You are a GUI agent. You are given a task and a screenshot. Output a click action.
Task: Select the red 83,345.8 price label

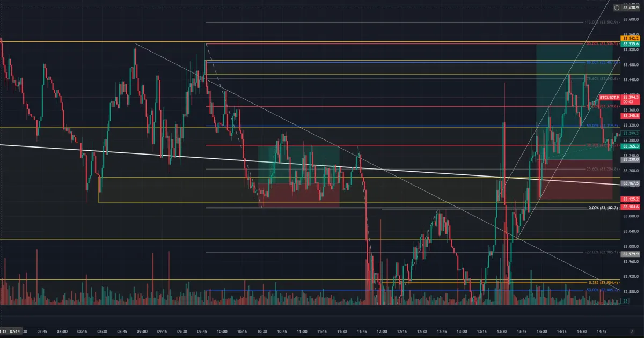[628, 116]
